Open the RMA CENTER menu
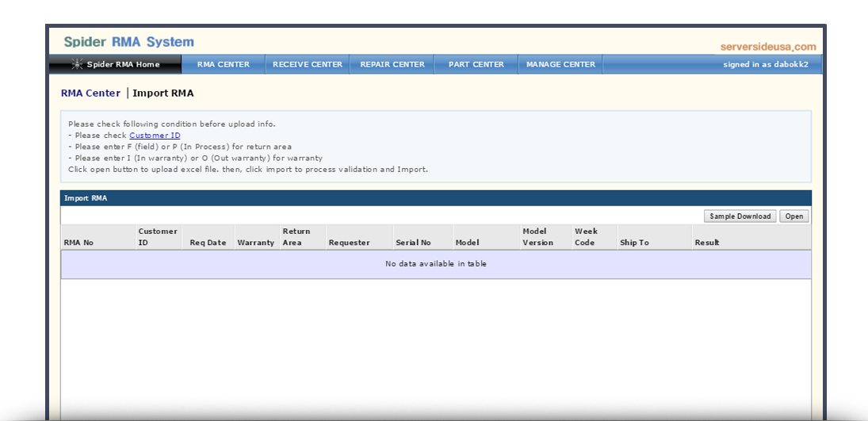 pos(223,64)
